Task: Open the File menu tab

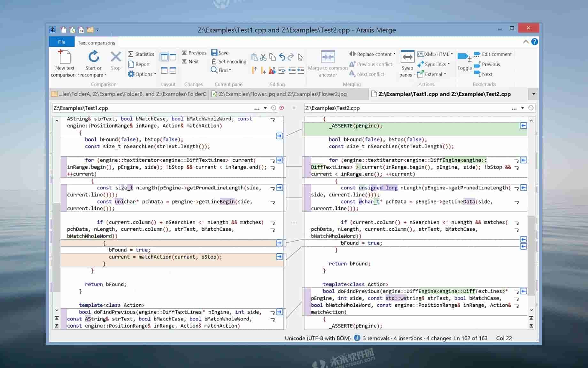Action: tap(62, 42)
